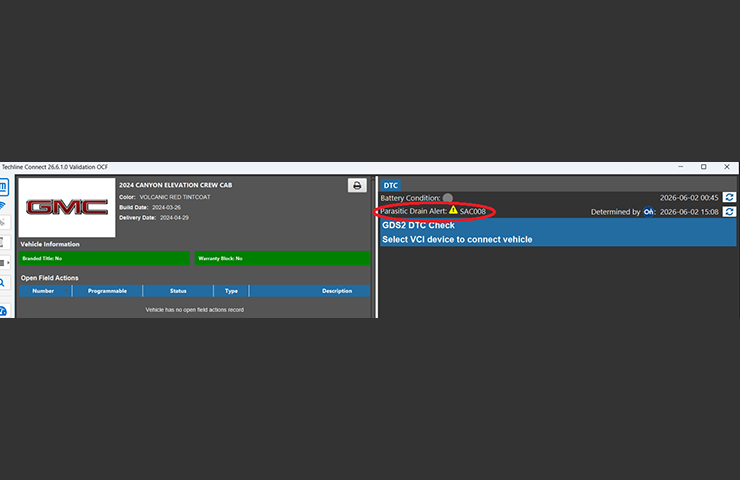Maximize the Techline Connect window
This screenshot has width=740, height=480.
[x=704, y=167]
